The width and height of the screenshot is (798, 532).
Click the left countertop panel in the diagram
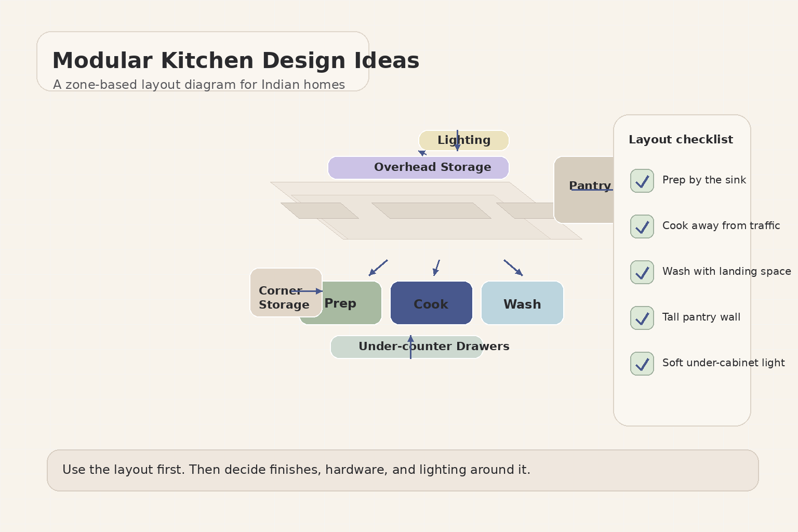[320, 210]
